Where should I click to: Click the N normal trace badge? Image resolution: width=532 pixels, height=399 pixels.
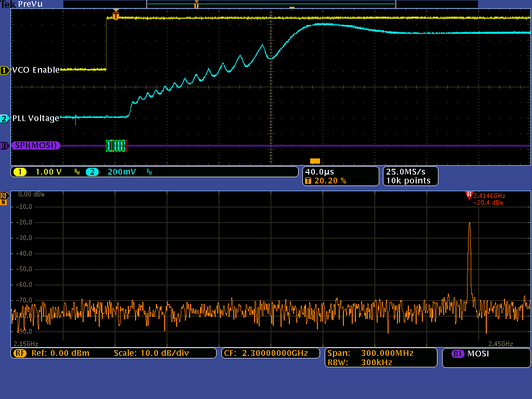pyautogui.click(x=4, y=202)
